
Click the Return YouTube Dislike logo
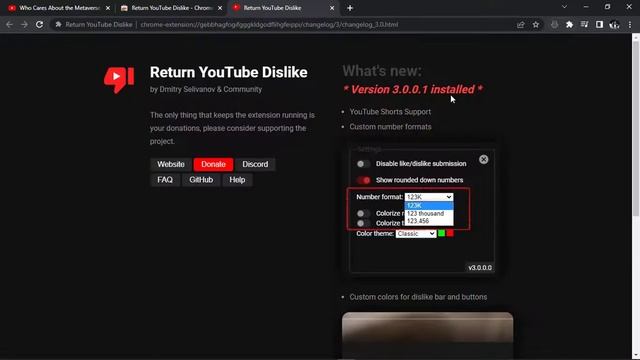coord(119,80)
